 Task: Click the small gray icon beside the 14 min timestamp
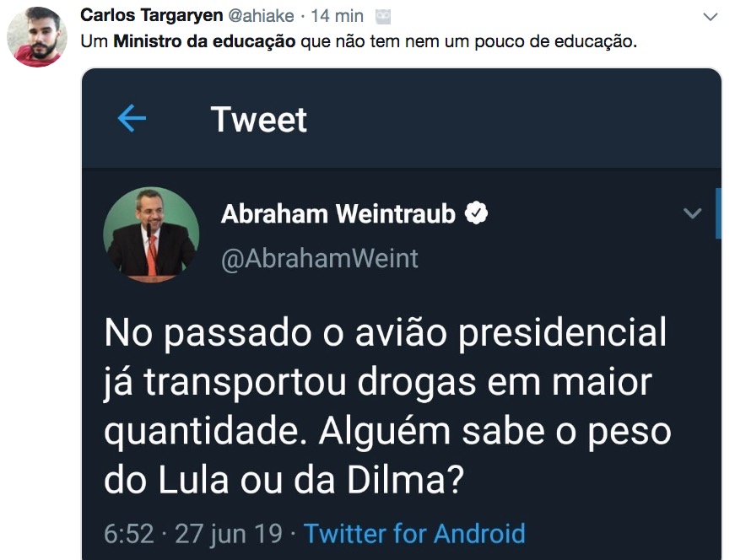pos(383,16)
